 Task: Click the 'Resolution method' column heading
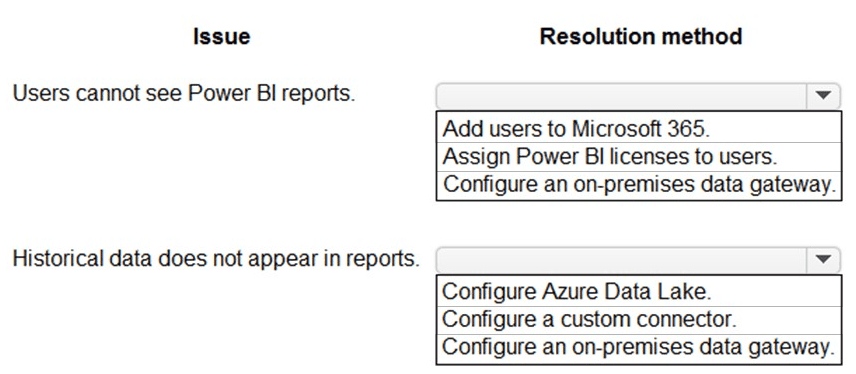tap(641, 37)
